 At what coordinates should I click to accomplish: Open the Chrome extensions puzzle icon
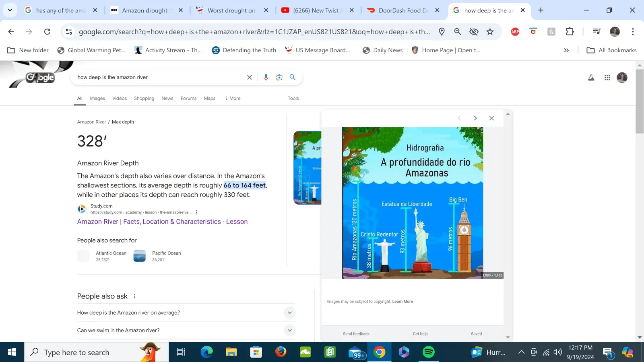(x=570, y=32)
